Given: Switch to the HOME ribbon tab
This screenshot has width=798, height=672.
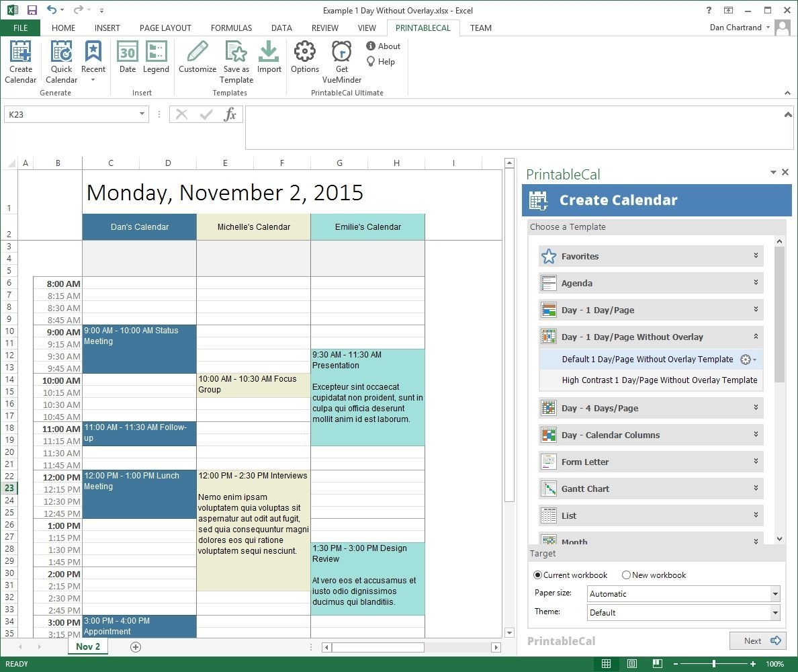Looking at the screenshot, I should [x=63, y=28].
